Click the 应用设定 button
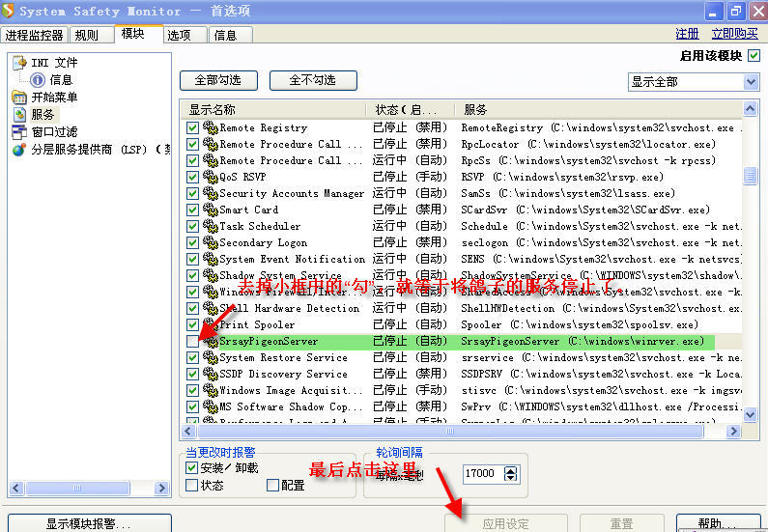The image size is (768, 532). 506,523
